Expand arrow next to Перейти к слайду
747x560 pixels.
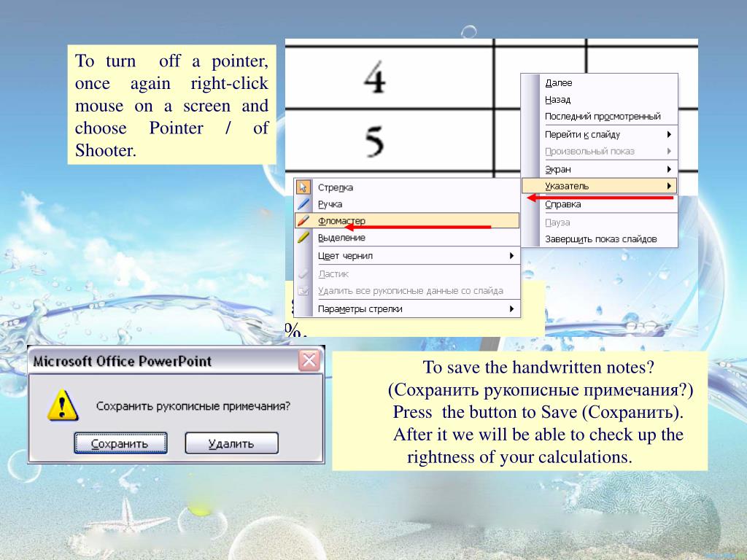(x=670, y=134)
